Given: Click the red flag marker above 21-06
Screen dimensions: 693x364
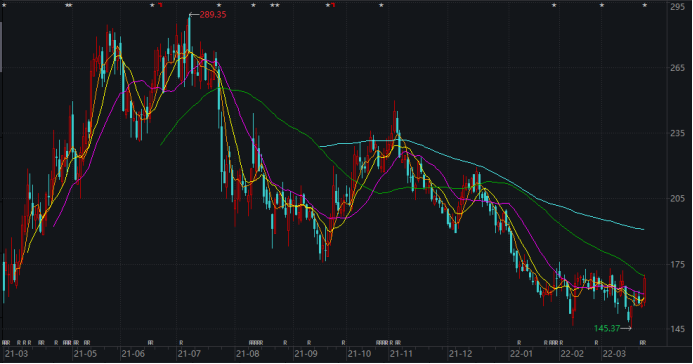Looking at the screenshot, I should pos(160,5).
